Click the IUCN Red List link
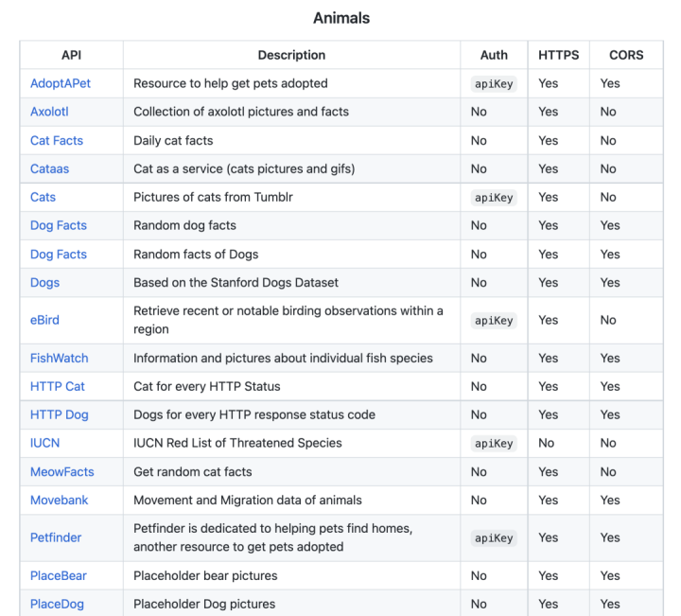This screenshot has width=681, height=616. pos(44,443)
